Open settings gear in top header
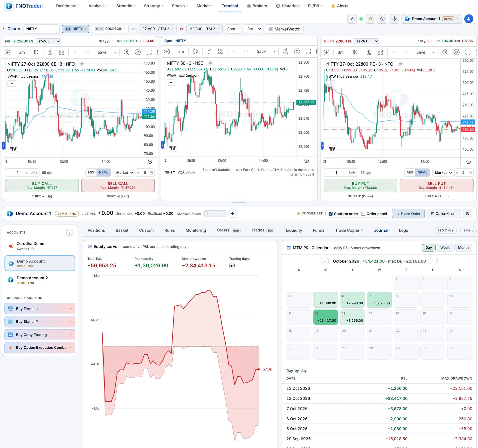478x448 pixels. pos(382,19)
